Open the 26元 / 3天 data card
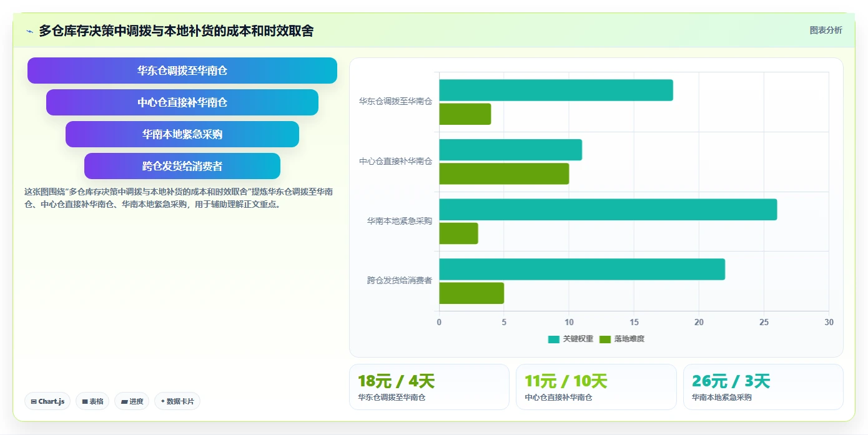Viewport: 868px width, 435px height. pyautogui.click(x=763, y=387)
